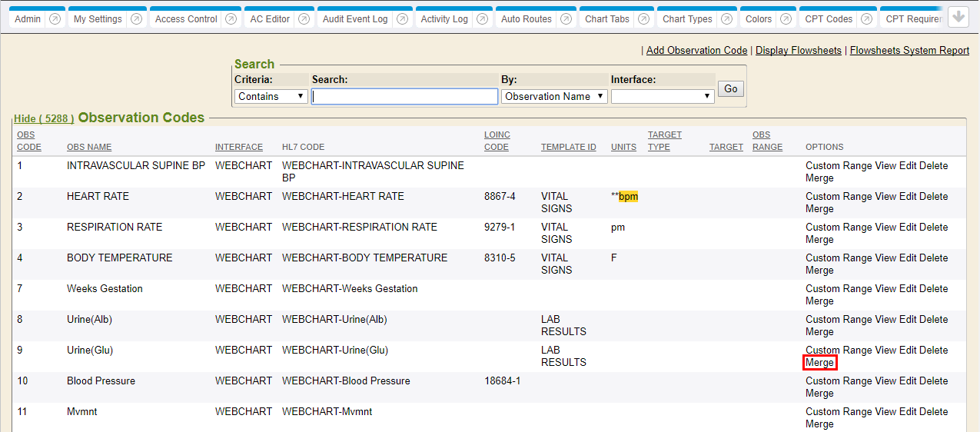Edit the HEART RATE observation code
The width and height of the screenshot is (980, 432).
(908, 197)
